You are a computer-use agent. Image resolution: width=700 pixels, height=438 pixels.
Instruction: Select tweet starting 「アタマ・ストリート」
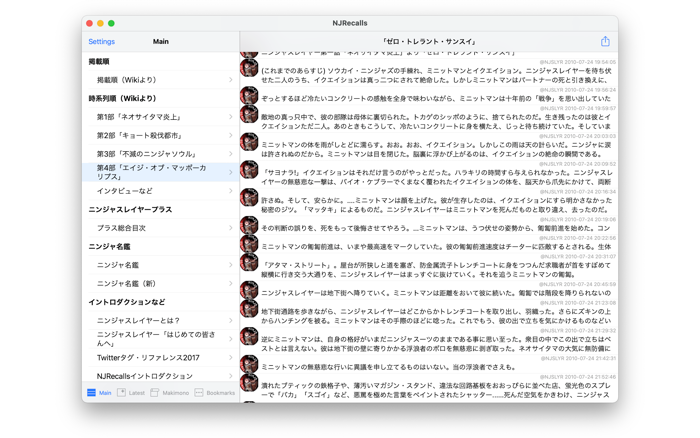click(429, 267)
